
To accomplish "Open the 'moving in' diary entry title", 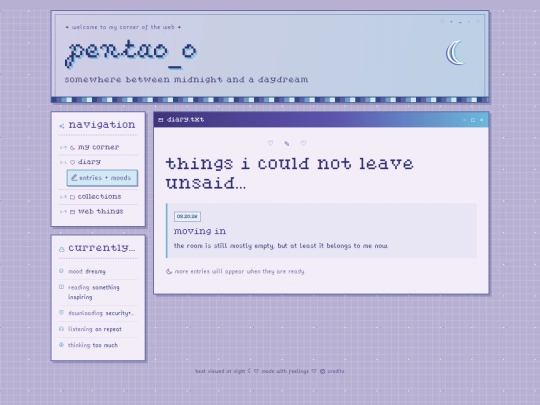I will 200,231.
